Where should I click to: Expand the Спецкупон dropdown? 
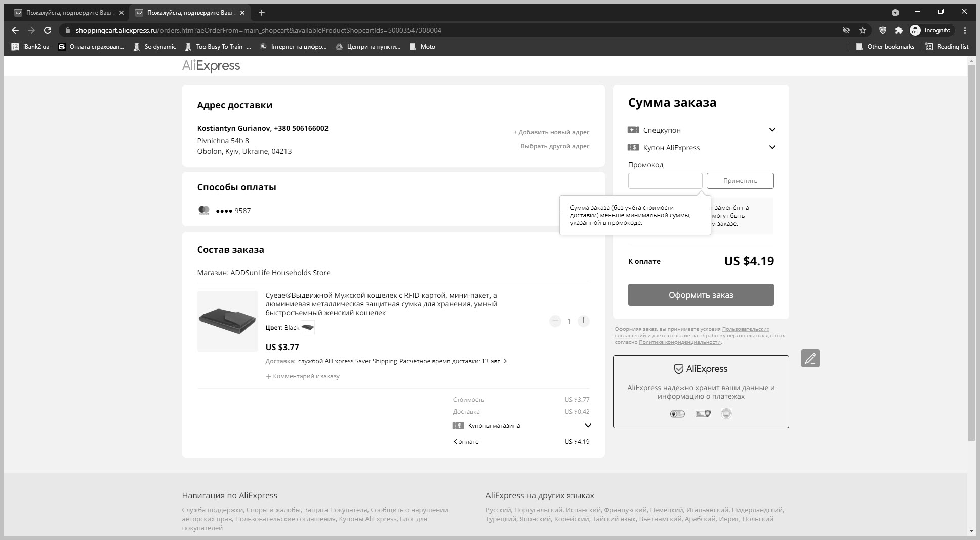pos(772,130)
